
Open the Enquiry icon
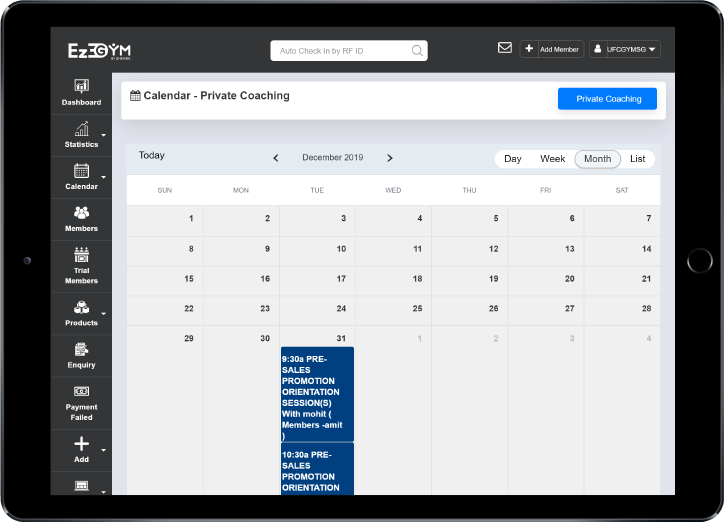pos(81,349)
